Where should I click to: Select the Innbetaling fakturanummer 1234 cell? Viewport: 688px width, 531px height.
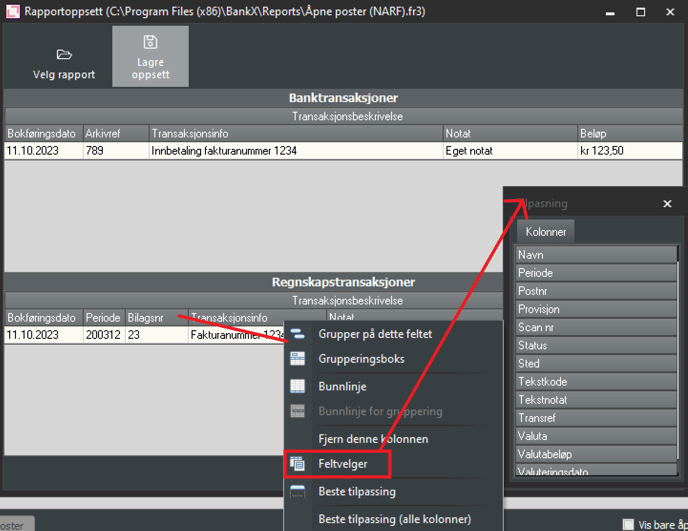click(x=294, y=151)
